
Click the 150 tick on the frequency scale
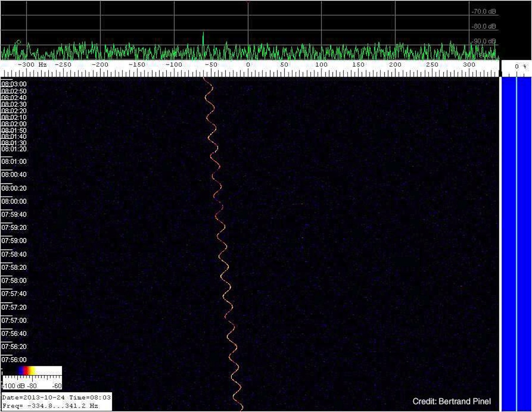[x=357, y=65]
